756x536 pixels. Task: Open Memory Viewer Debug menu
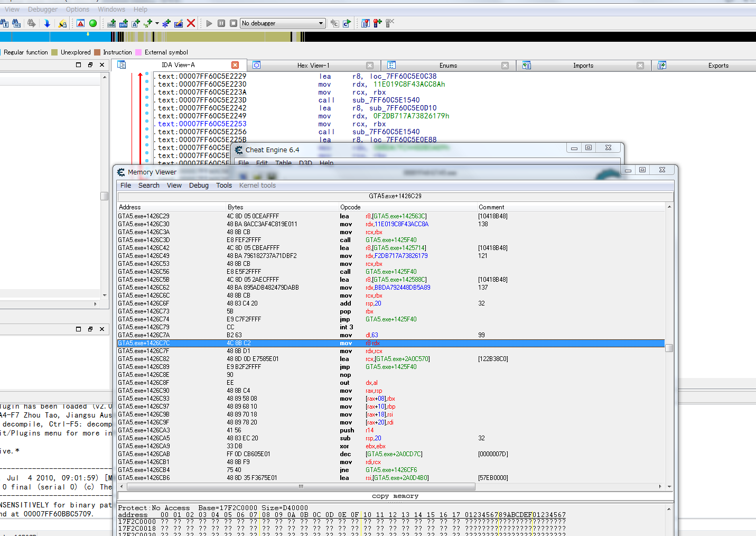pos(199,186)
